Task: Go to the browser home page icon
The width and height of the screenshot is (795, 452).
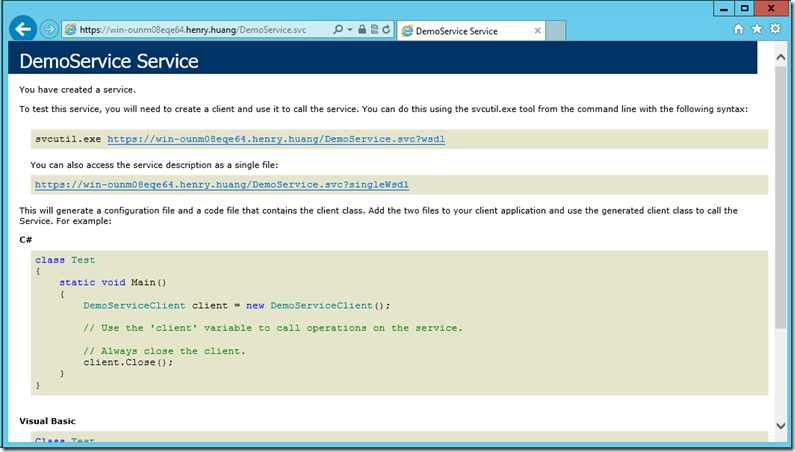Action: coord(738,29)
